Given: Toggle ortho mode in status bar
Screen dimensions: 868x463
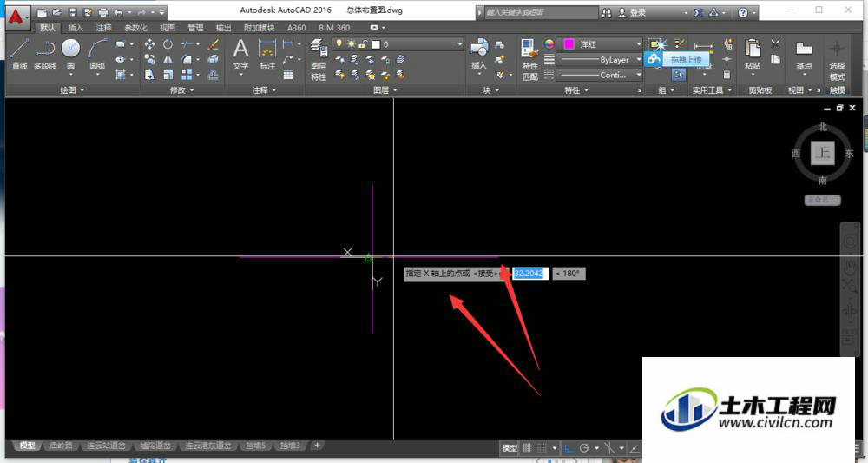Looking at the screenshot, I should (x=568, y=447).
